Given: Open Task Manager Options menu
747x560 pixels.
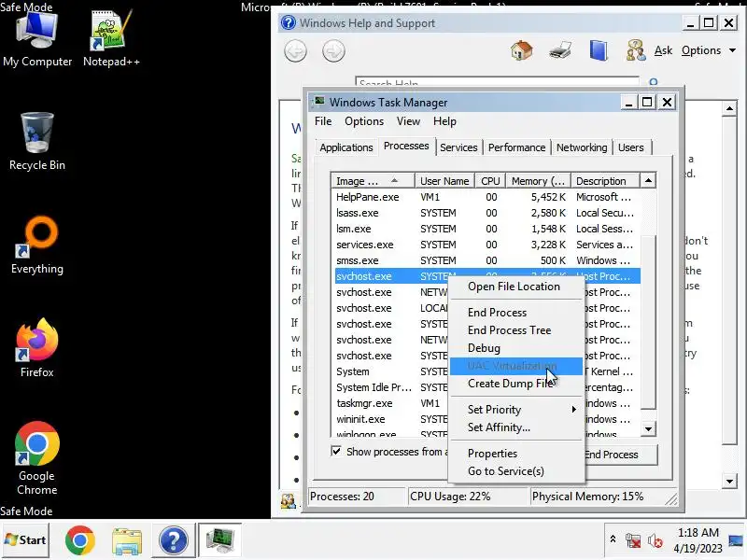Looking at the screenshot, I should (364, 121).
